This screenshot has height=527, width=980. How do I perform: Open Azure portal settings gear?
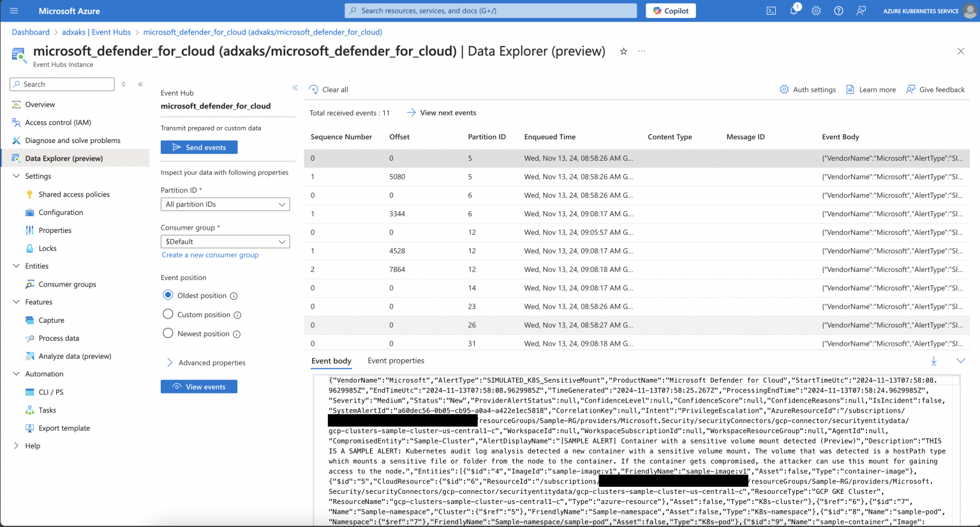tap(815, 10)
